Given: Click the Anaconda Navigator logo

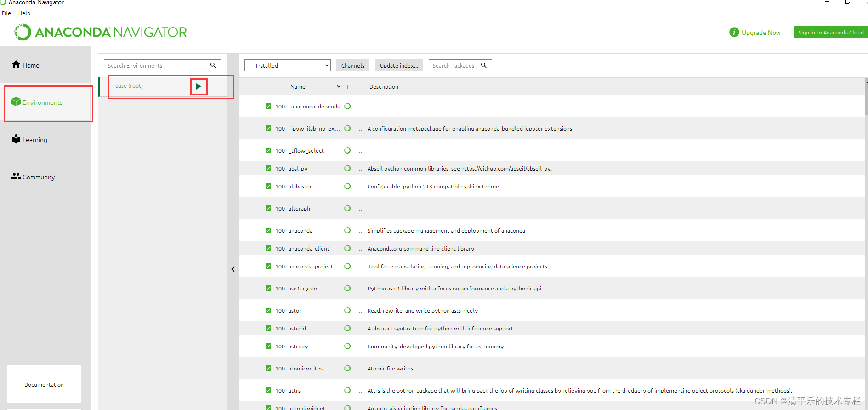Looking at the screenshot, I should pyautogui.click(x=101, y=32).
